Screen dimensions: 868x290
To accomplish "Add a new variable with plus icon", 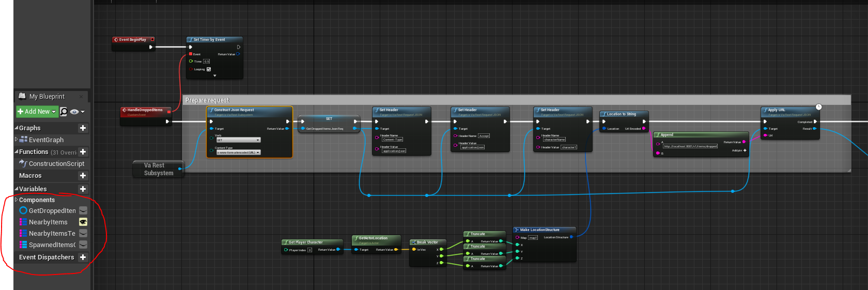I will [83, 189].
